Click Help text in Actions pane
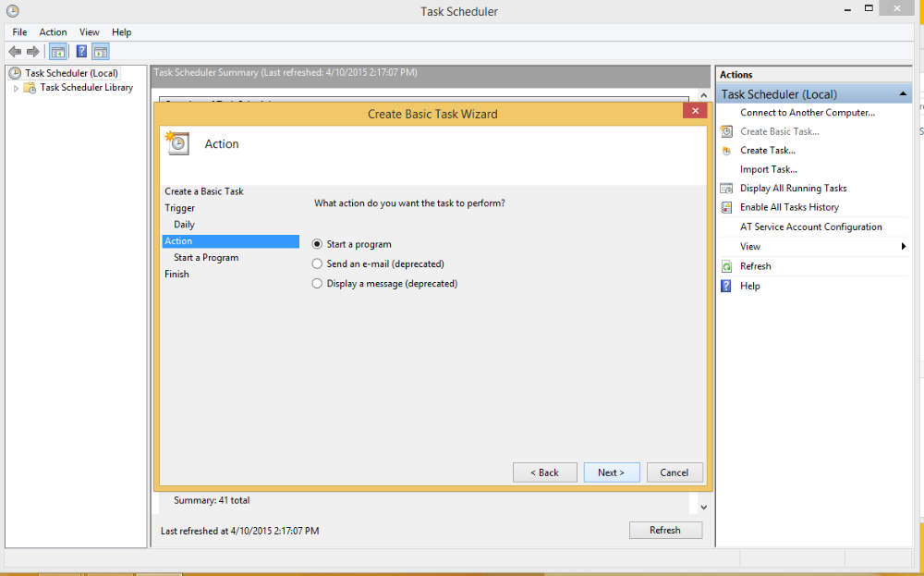The width and height of the screenshot is (924, 576). [x=750, y=286]
